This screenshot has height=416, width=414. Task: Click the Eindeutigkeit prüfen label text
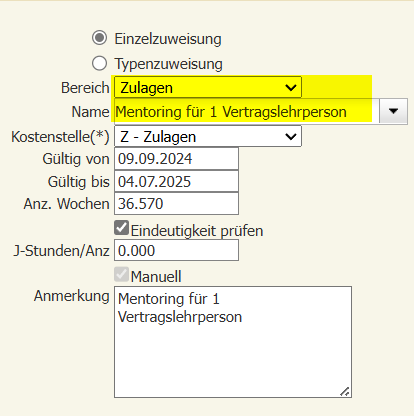pos(197,231)
